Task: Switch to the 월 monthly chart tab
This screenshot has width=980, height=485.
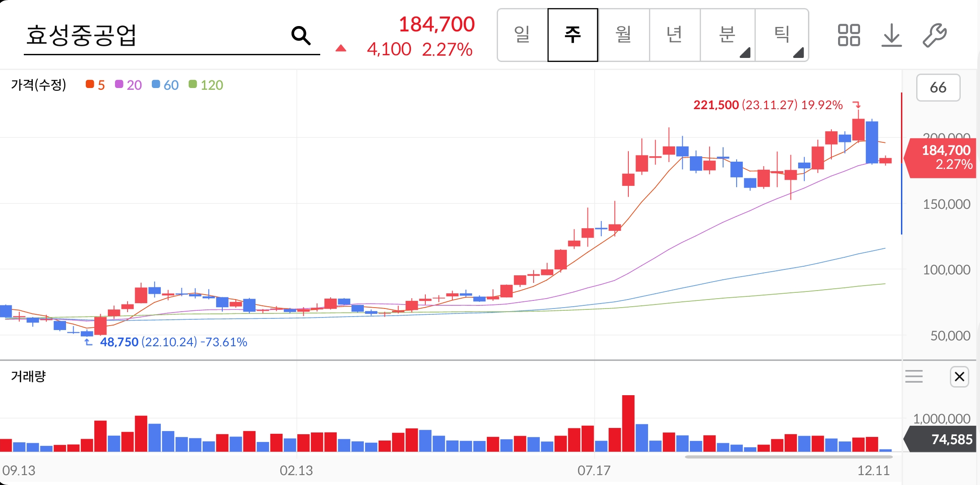Action: (623, 35)
